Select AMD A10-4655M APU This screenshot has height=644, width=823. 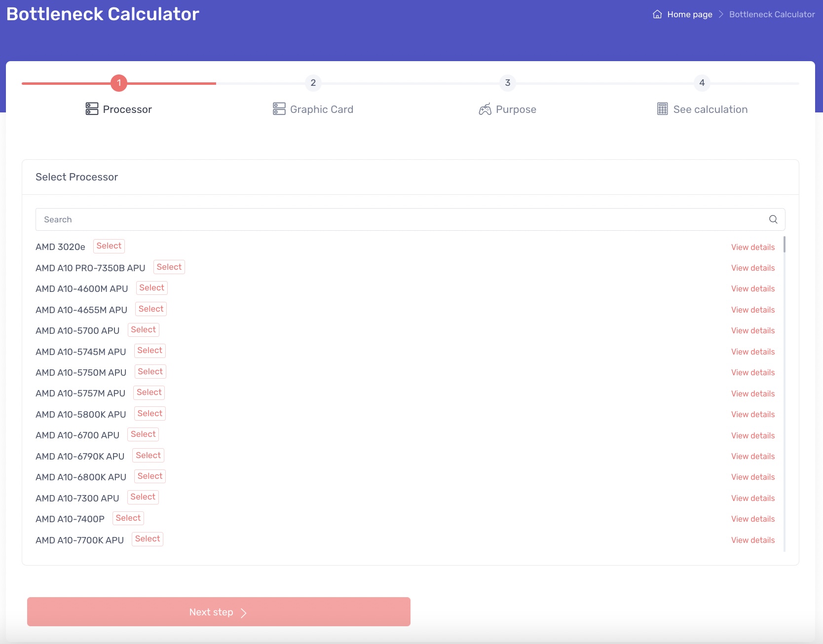coord(151,309)
